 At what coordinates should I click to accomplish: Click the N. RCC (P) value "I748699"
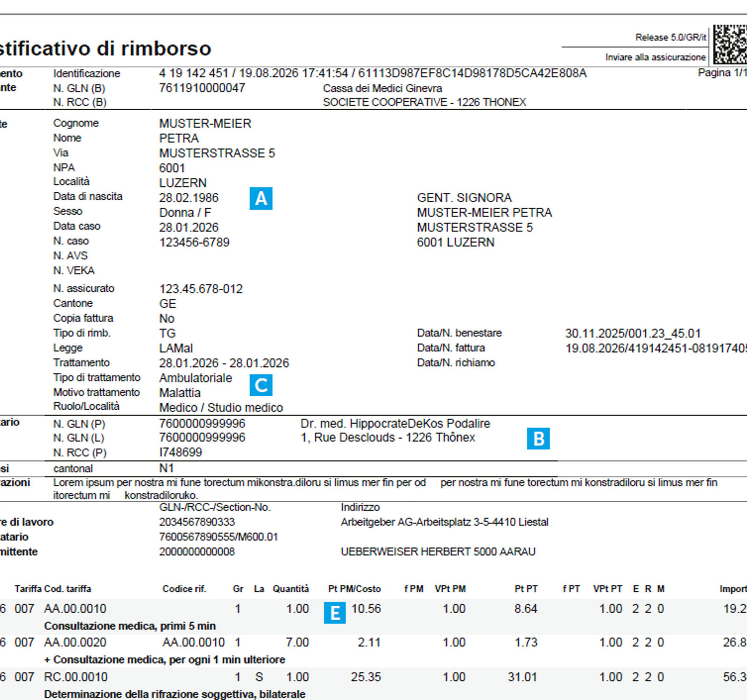pyautogui.click(x=181, y=453)
